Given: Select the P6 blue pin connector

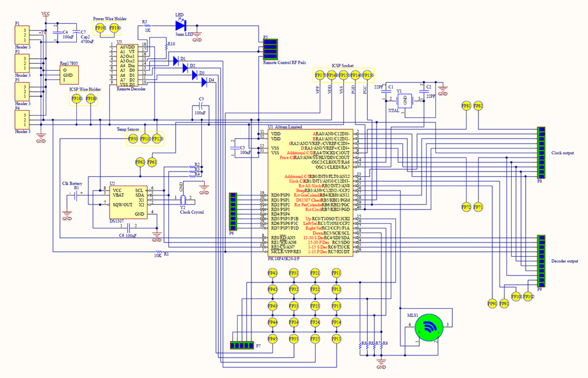Looking at the screenshot, I should [233, 211].
